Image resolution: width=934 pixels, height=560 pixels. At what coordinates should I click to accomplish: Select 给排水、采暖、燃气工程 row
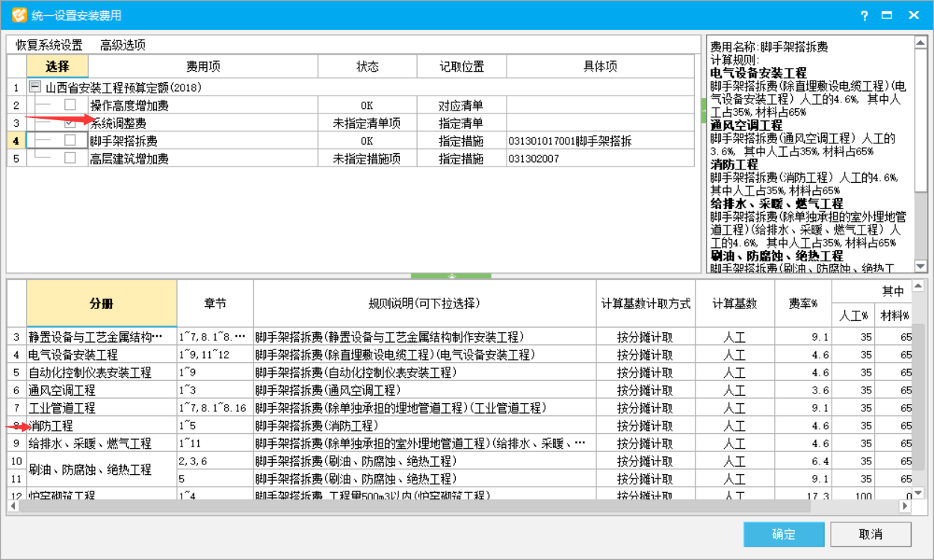click(460, 444)
